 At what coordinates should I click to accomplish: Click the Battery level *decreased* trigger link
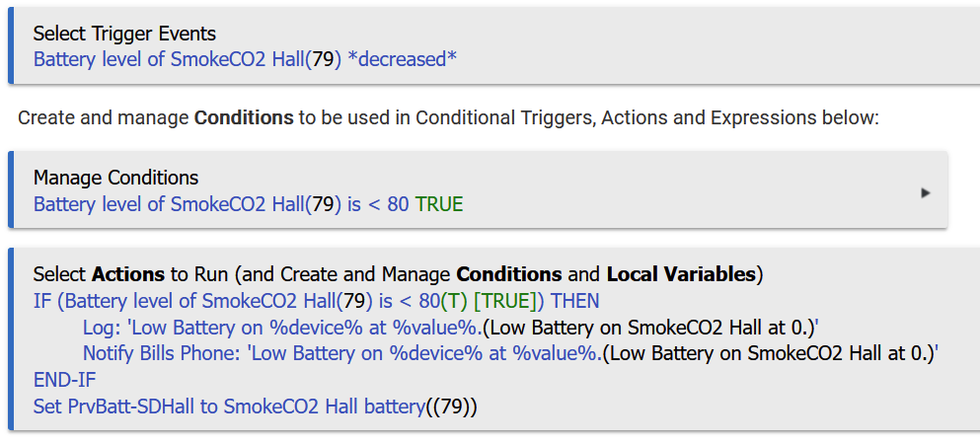pyautogui.click(x=245, y=59)
